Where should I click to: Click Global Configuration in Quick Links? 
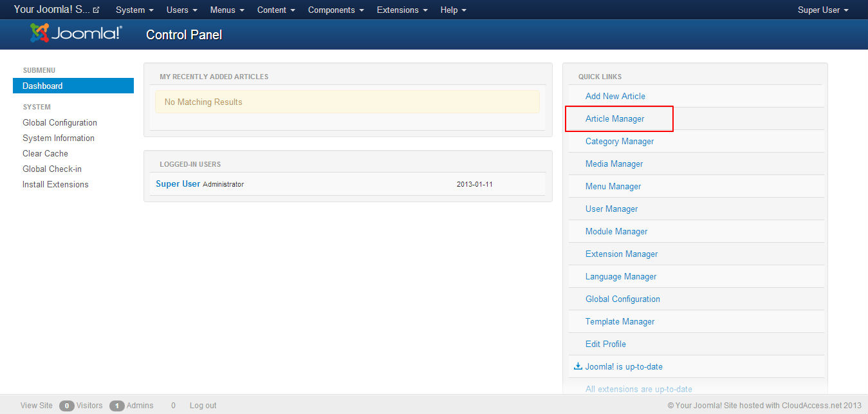(623, 299)
